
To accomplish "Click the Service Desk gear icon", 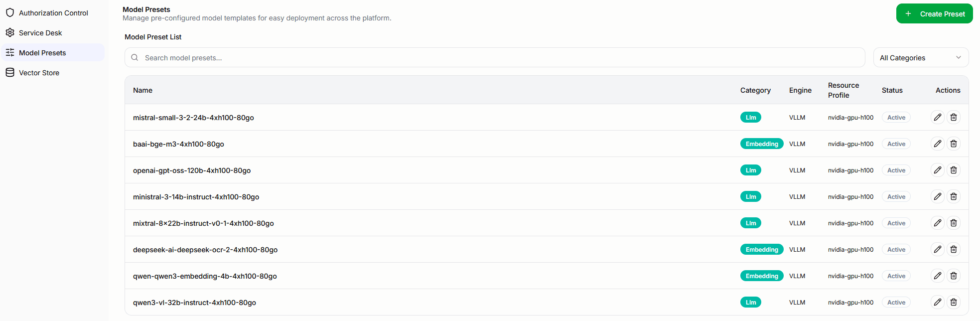I will coord(10,32).
